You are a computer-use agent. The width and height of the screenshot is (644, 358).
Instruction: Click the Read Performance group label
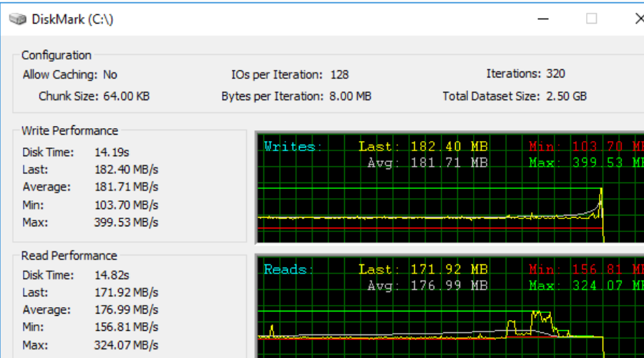(69, 256)
